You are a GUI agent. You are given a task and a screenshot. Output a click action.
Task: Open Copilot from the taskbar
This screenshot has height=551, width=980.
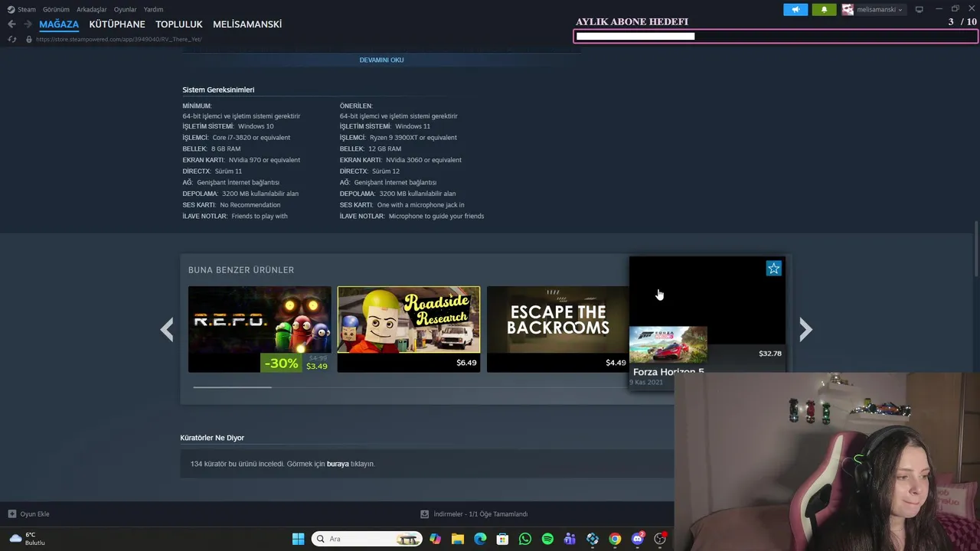(x=435, y=539)
